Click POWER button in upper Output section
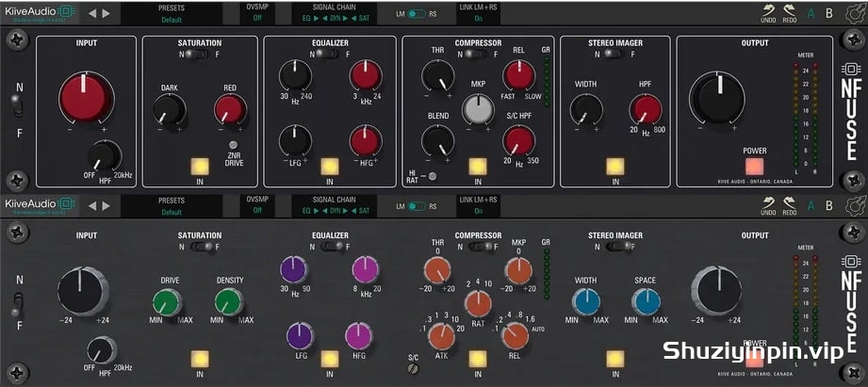The image size is (868, 387). 755,167
